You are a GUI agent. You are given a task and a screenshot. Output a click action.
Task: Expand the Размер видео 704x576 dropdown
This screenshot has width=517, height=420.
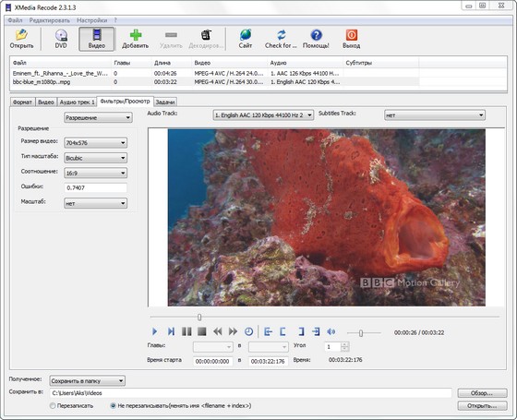pyautogui.click(x=95, y=143)
